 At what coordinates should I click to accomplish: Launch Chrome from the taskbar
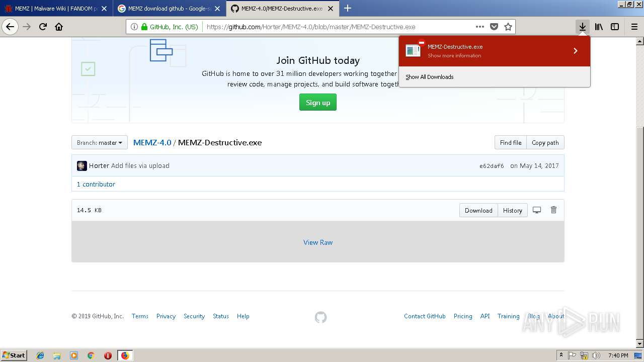pyautogui.click(x=91, y=355)
